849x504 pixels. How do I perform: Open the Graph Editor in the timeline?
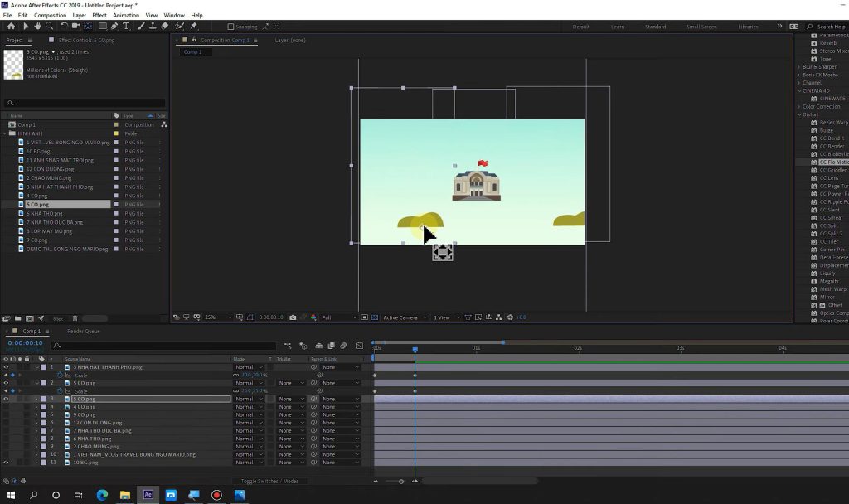359,345
